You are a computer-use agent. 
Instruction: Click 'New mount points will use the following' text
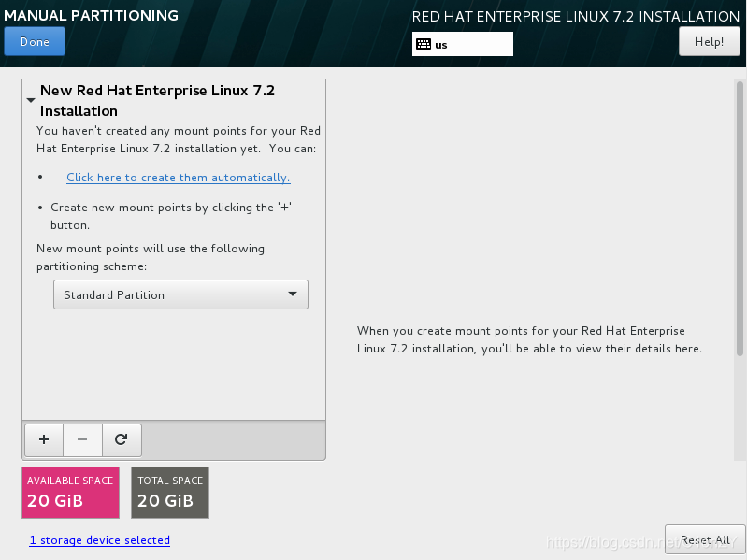point(151,257)
